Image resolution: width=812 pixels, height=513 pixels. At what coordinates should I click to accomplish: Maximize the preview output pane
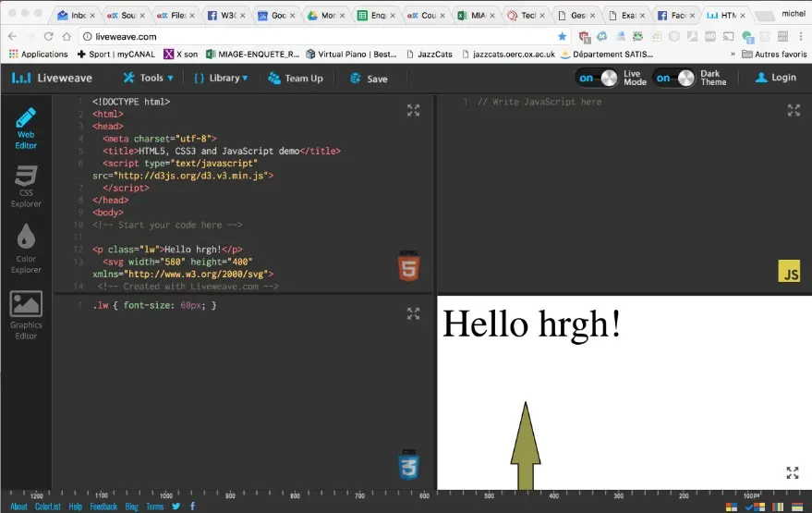pyautogui.click(x=793, y=472)
